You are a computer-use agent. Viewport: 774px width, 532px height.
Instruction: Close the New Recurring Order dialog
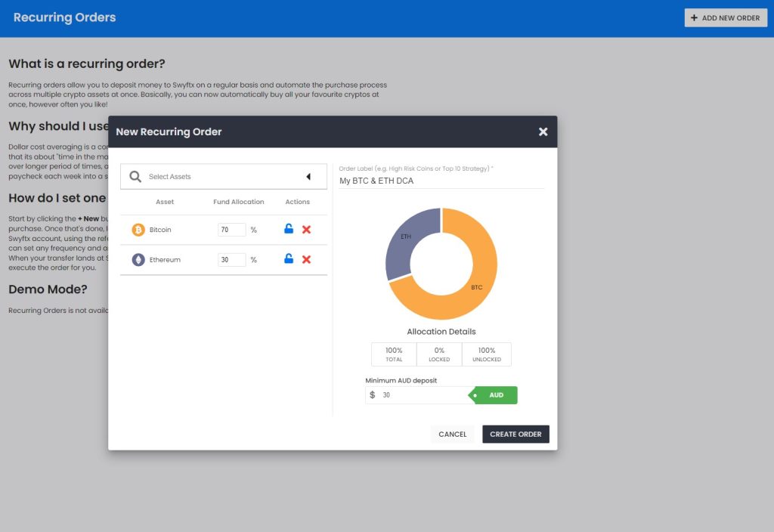543,131
